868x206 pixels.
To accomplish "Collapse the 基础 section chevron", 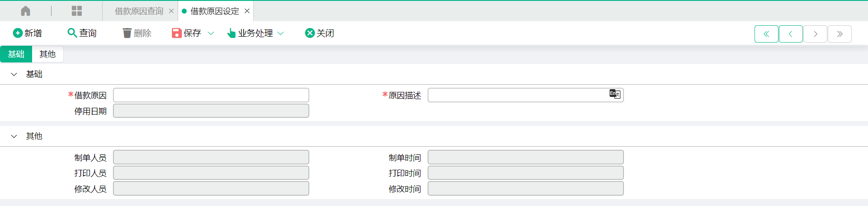I will [x=14, y=74].
